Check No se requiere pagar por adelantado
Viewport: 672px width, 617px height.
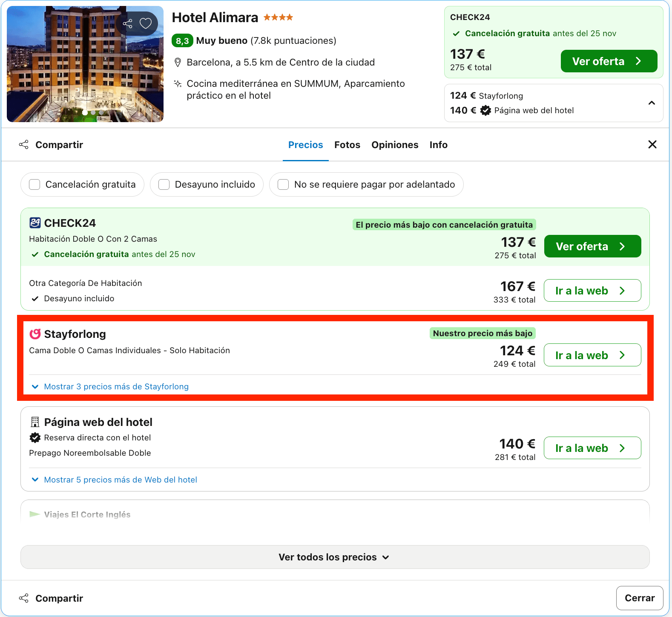[x=283, y=185]
